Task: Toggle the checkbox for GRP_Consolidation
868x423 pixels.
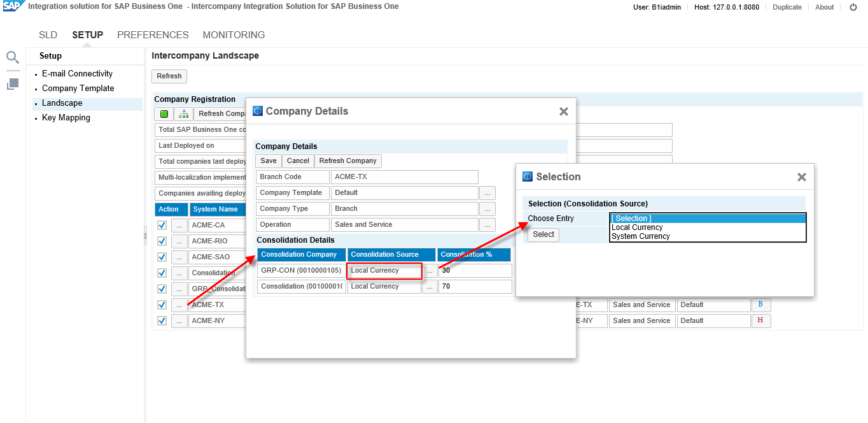Action: [161, 289]
